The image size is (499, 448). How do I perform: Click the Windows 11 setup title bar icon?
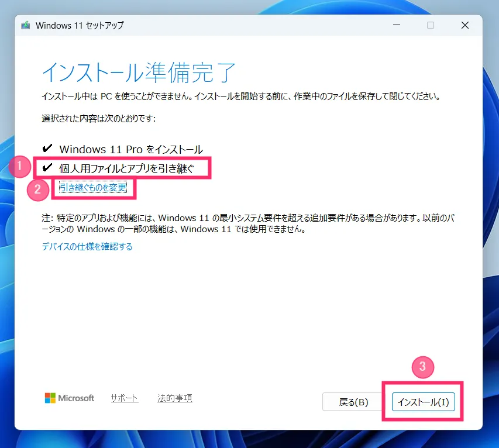click(x=26, y=25)
